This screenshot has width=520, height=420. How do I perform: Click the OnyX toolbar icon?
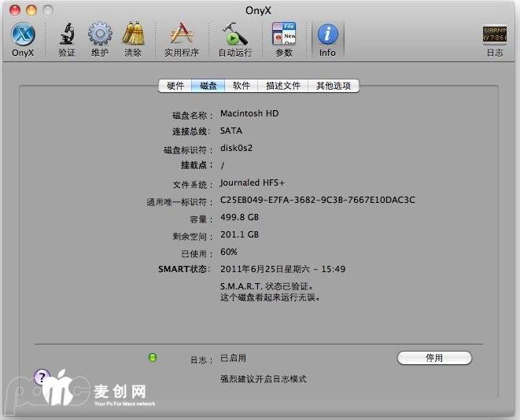(22, 35)
